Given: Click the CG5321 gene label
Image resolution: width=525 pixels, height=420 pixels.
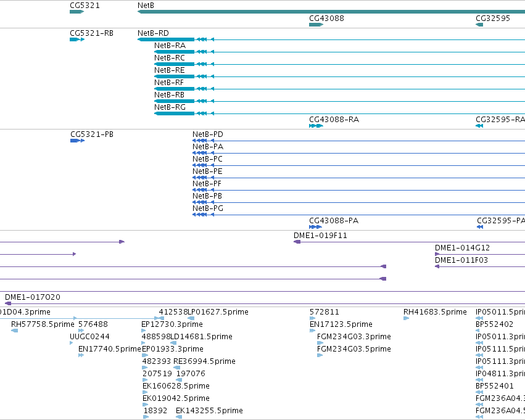Looking at the screenshot, I should [85, 6].
